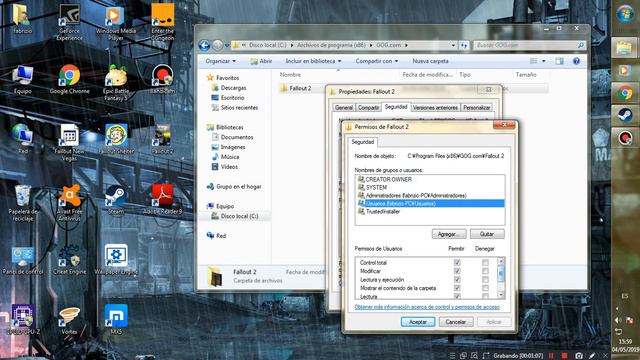The width and height of the screenshot is (640, 360).
Task: Take a screenshot with camera icon
Action: 578,356
